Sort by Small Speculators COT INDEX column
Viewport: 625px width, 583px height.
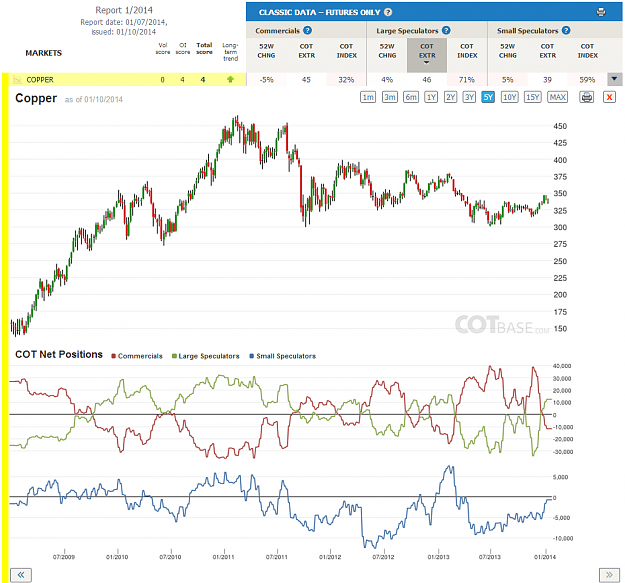tap(588, 51)
